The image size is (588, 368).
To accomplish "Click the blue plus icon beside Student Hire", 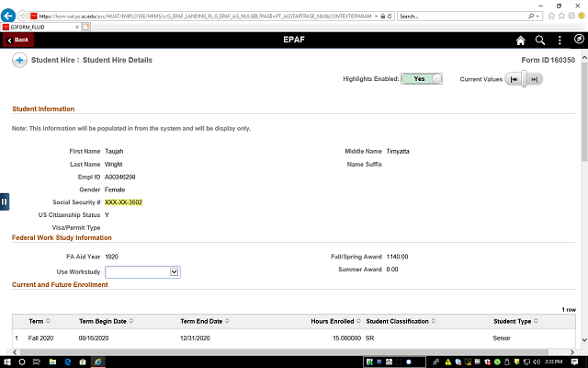I will (x=19, y=60).
